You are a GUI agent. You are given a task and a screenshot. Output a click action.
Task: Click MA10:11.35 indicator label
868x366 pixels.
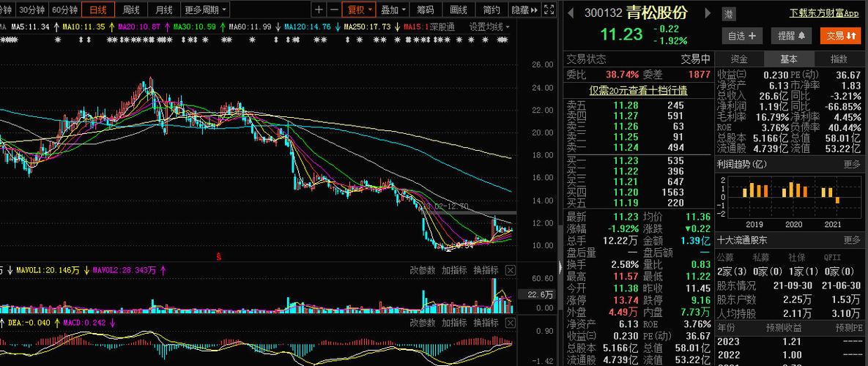[x=84, y=26]
